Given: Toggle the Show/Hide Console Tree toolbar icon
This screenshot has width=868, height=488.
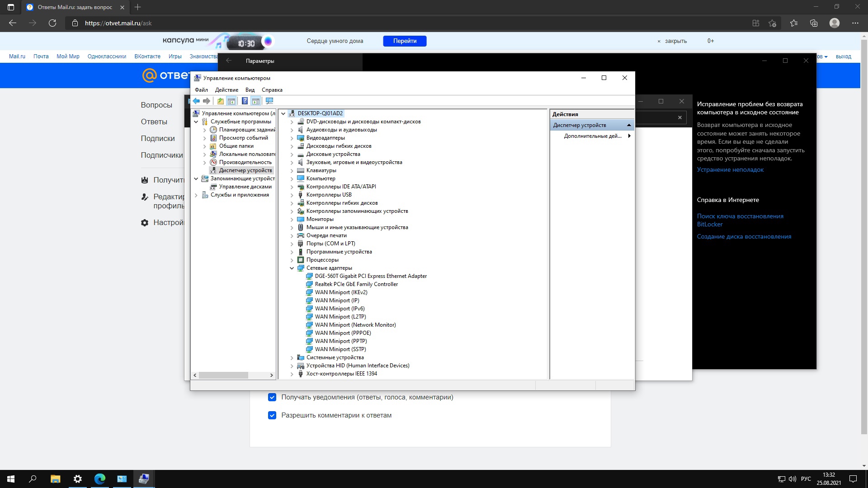Looking at the screenshot, I should click(231, 101).
